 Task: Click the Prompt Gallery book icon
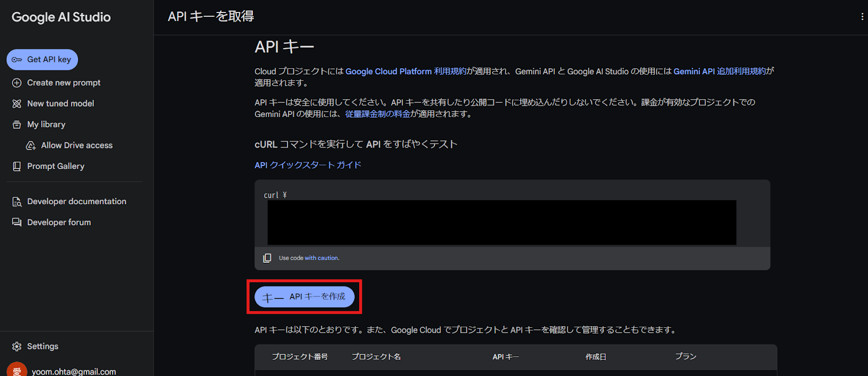[17, 166]
